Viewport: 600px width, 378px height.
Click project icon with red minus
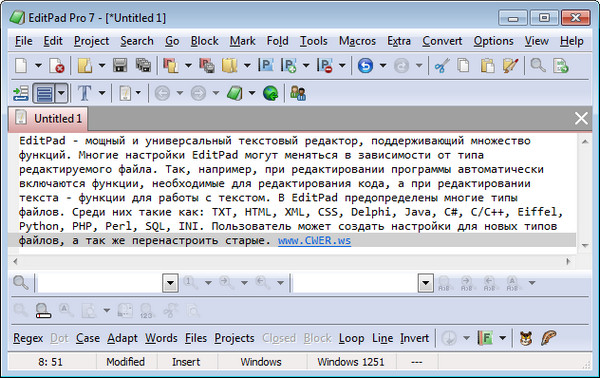coord(324,65)
